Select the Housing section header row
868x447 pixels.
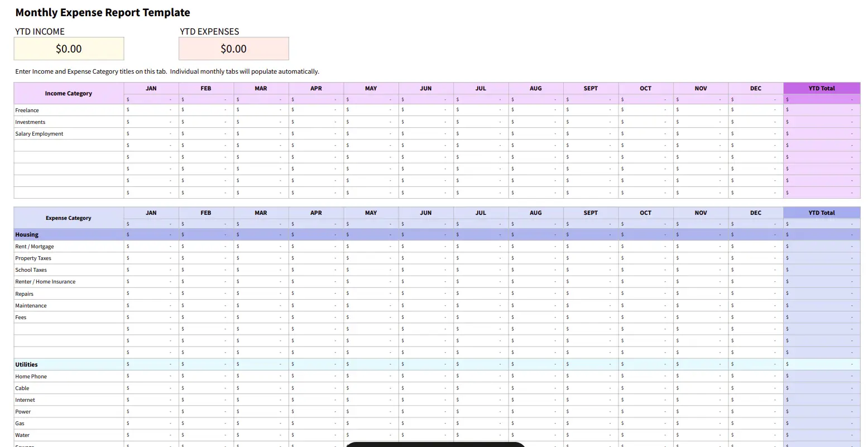coord(27,234)
